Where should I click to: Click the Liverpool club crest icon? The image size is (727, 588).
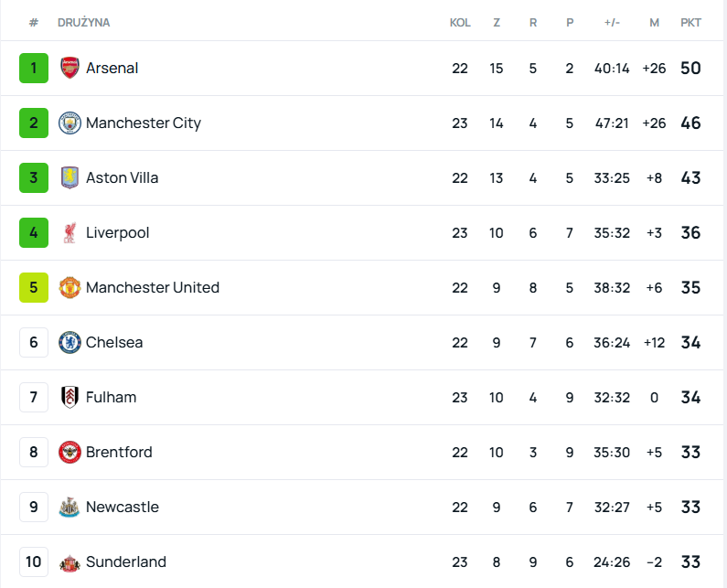click(x=69, y=232)
